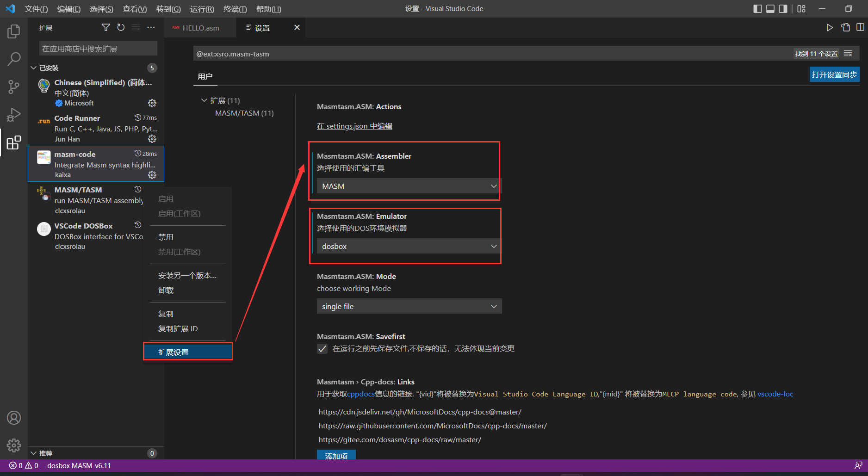This screenshot has height=476, width=868.
Task: Click Turn on Settings Sync button
Action: coord(834,74)
